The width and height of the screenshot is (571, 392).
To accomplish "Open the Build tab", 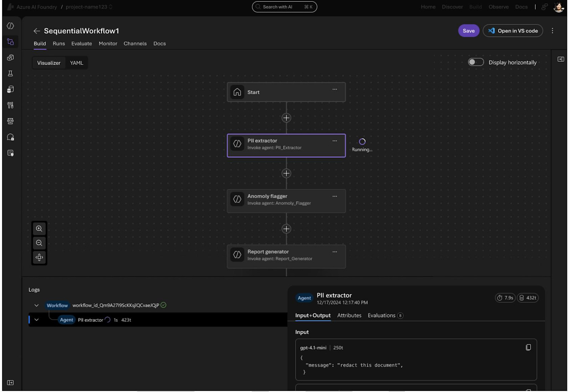I will click(x=40, y=44).
